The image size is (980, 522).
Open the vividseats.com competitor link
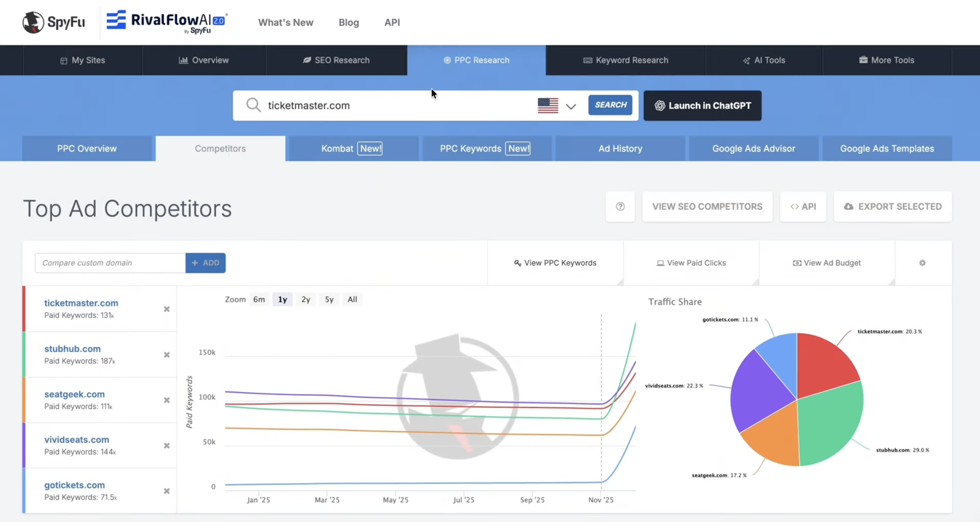(77, 439)
